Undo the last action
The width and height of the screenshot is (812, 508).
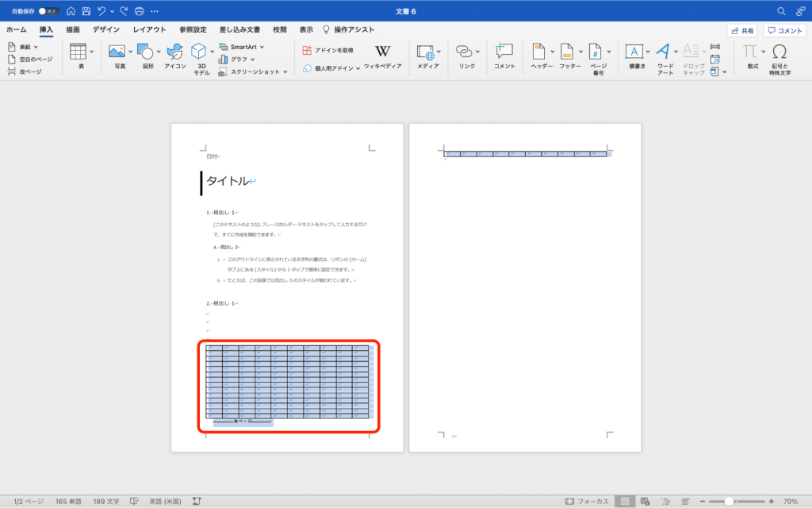click(x=101, y=11)
